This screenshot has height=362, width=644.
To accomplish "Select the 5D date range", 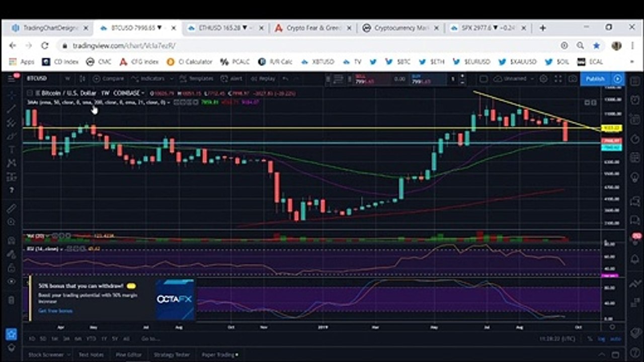I will point(43,339).
